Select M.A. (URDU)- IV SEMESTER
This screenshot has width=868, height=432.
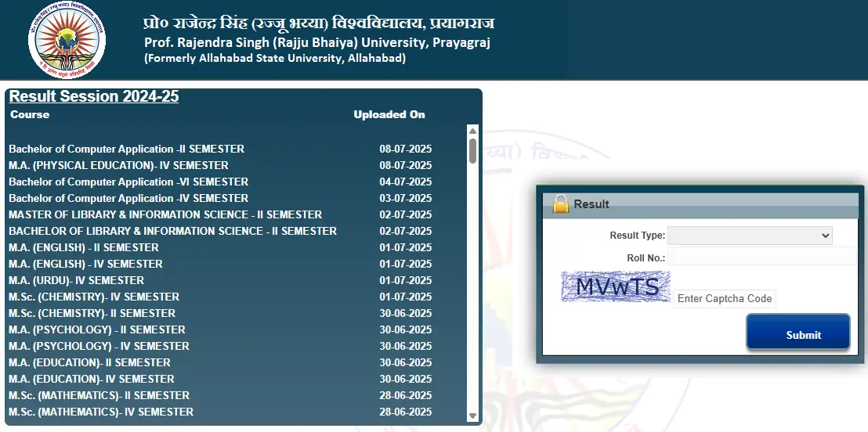coord(77,280)
